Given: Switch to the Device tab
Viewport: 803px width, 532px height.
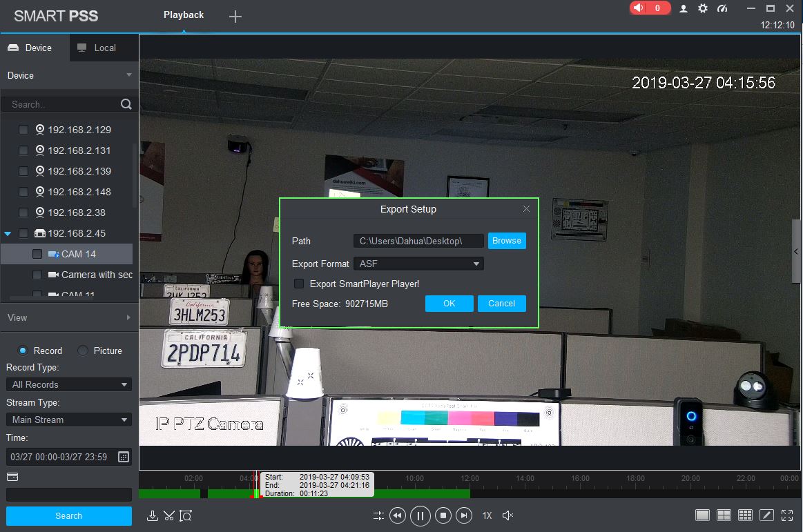Looking at the screenshot, I should (35, 48).
